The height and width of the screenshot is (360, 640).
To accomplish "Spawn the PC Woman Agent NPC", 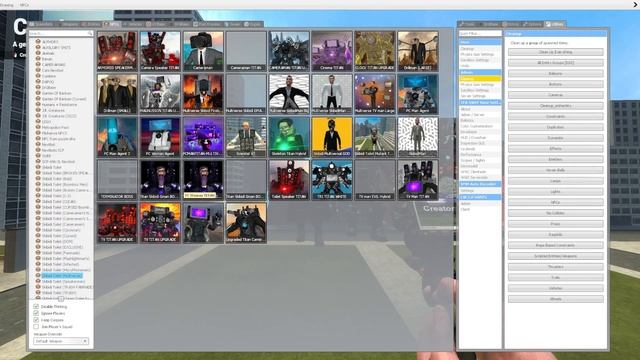I will pyautogui.click(x=160, y=137).
